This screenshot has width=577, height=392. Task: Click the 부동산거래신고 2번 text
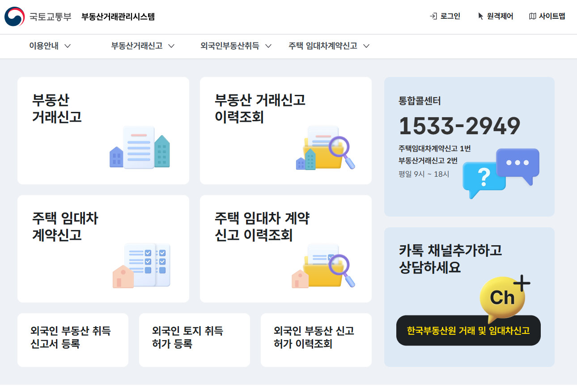pos(428,161)
